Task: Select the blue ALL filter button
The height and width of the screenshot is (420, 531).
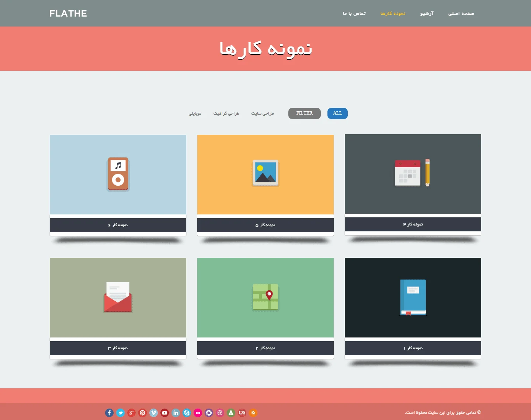Action: tap(337, 113)
